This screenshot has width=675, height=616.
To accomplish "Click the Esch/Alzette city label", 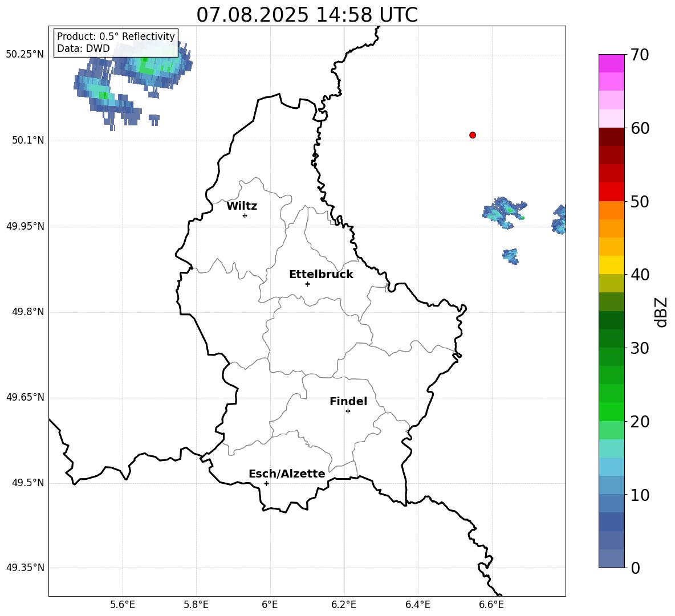I will pyautogui.click(x=287, y=474).
